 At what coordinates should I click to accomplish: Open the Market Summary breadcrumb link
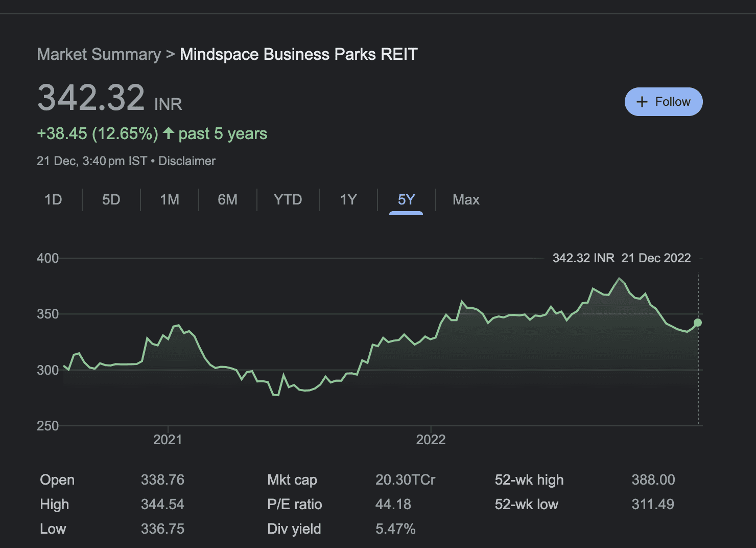pos(99,54)
